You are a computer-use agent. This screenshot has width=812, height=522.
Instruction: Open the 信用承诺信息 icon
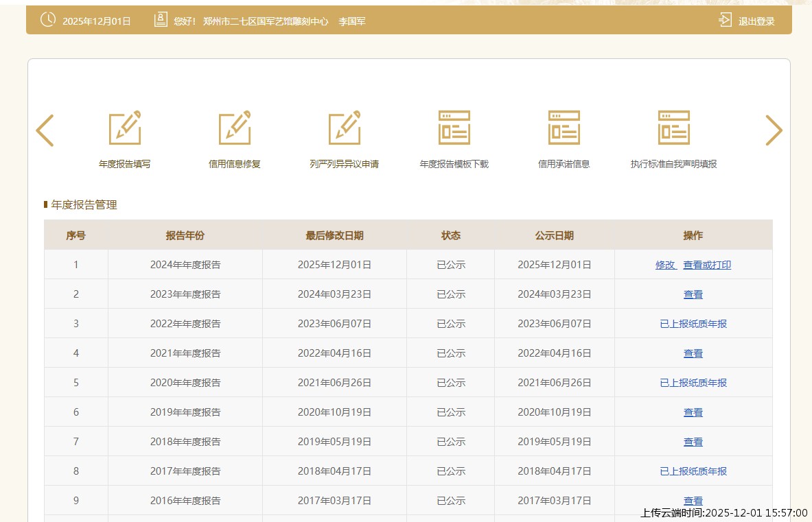click(564, 128)
